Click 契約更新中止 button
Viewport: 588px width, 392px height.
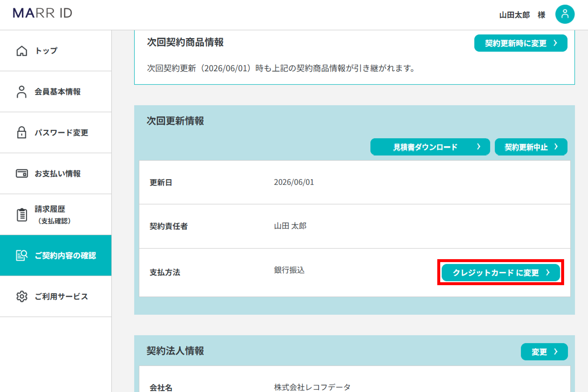click(531, 147)
